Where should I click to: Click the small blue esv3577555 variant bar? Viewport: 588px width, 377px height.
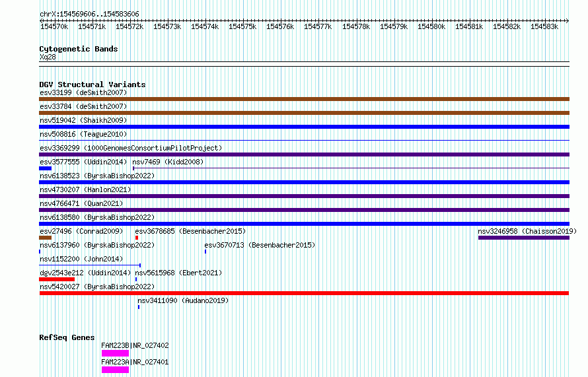46,168
